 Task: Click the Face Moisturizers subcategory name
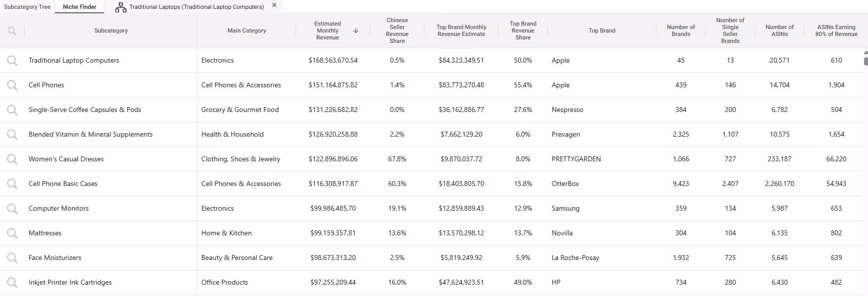pyautogui.click(x=55, y=258)
